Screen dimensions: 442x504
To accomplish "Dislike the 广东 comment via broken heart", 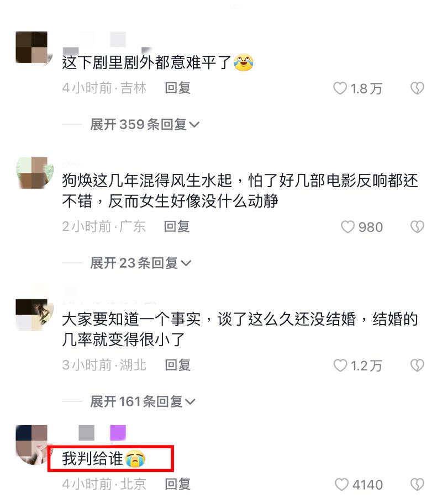I will tap(417, 227).
